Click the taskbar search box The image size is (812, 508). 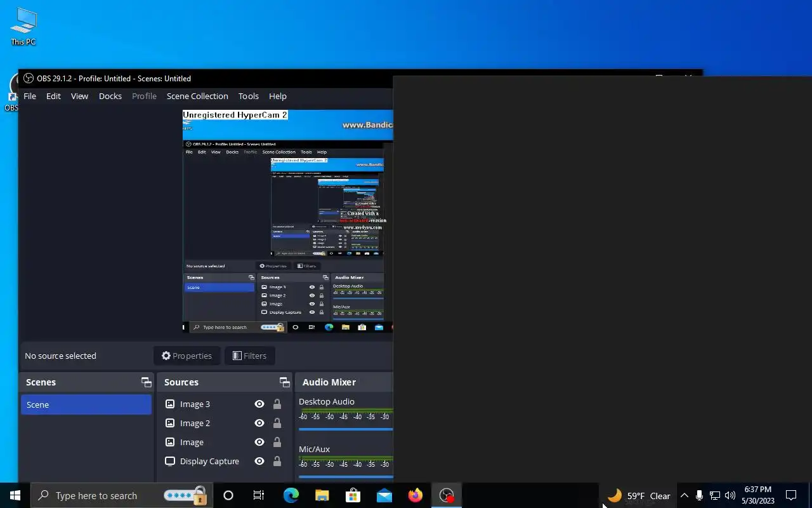coord(121,495)
